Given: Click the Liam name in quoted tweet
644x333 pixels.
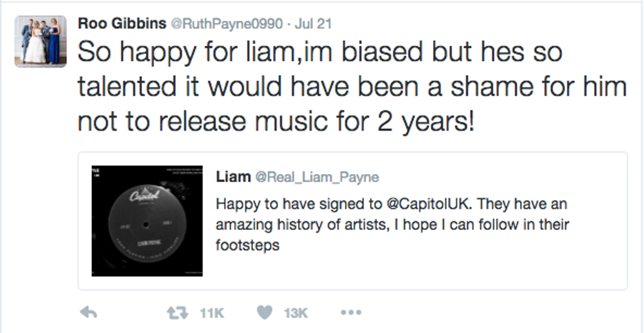Looking at the screenshot, I should point(233,177).
